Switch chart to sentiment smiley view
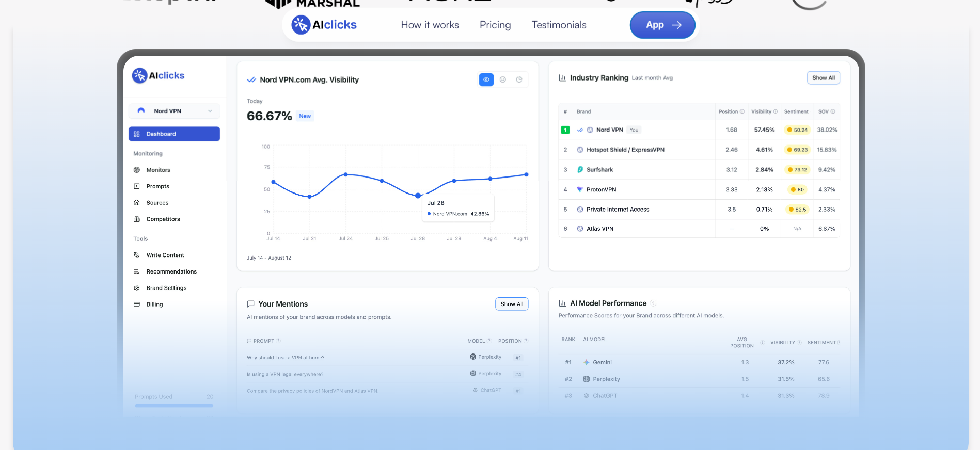980x450 pixels. pyautogui.click(x=503, y=79)
